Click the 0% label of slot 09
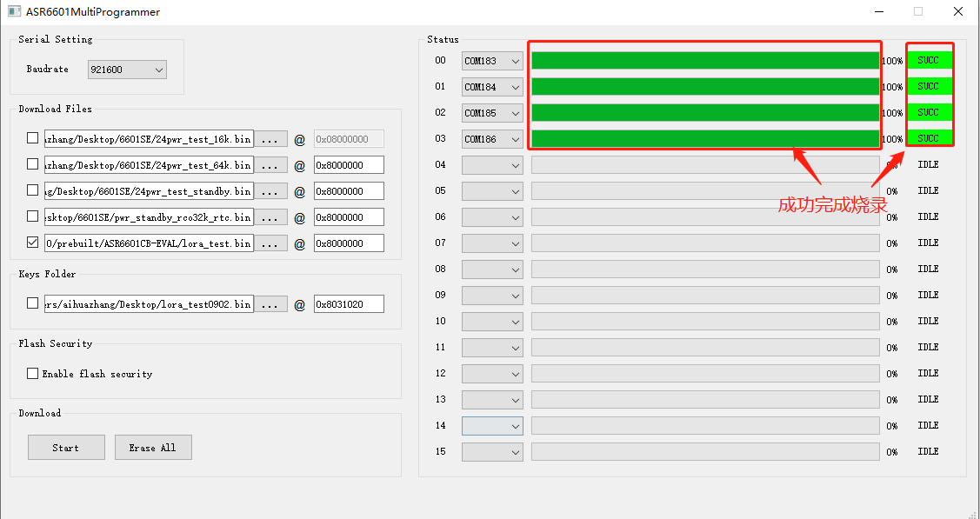 [x=892, y=296]
